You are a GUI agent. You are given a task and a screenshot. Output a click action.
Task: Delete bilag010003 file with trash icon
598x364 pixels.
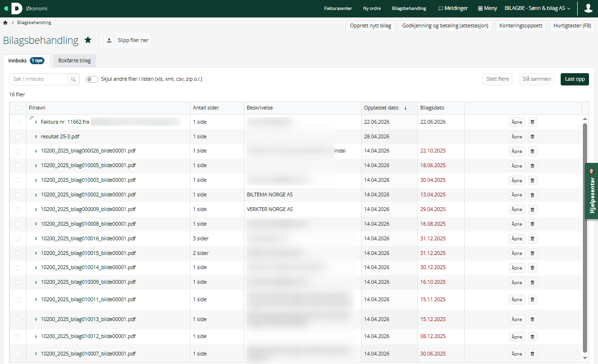[x=532, y=180]
